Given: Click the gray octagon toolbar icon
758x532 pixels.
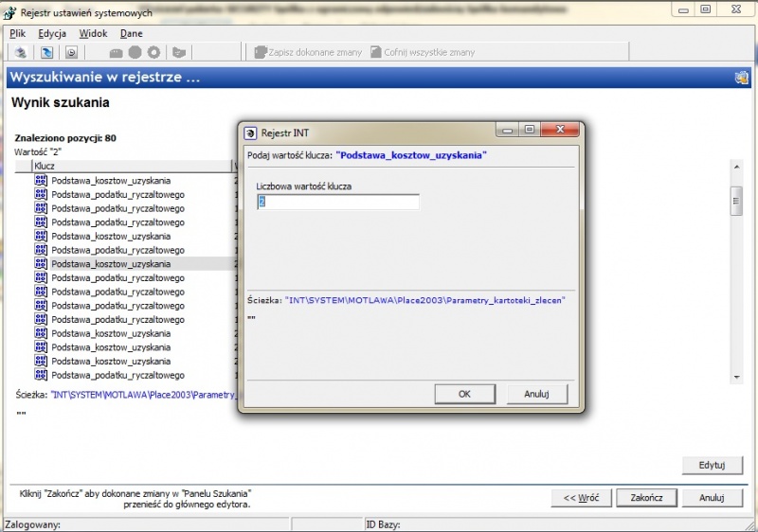Looking at the screenshot, I should click(x=135, y=52).
